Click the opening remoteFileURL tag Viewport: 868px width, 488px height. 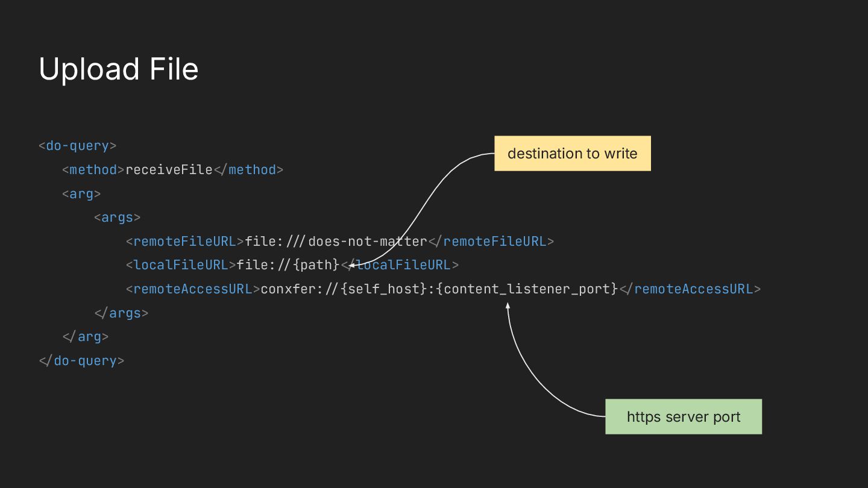click(184, 242)
